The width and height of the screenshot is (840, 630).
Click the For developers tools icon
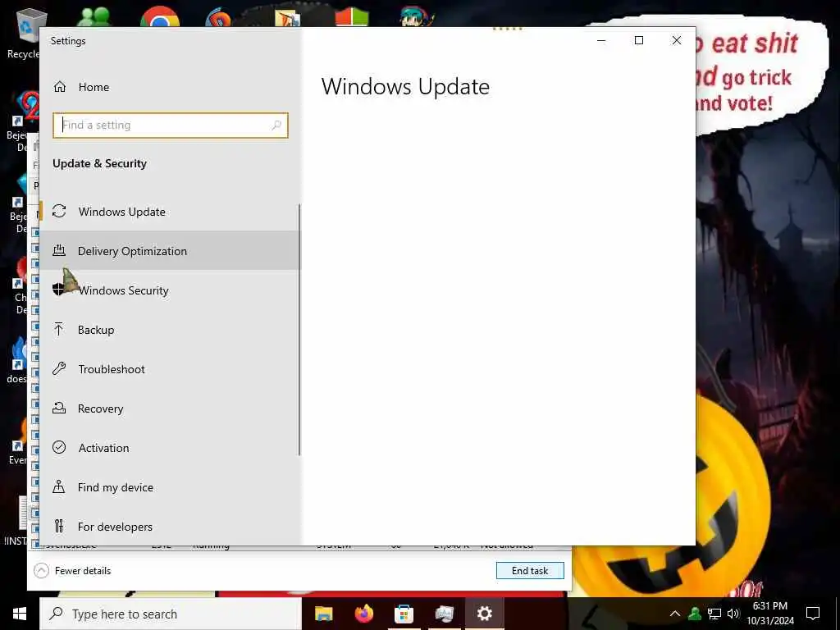pos(59,526)
